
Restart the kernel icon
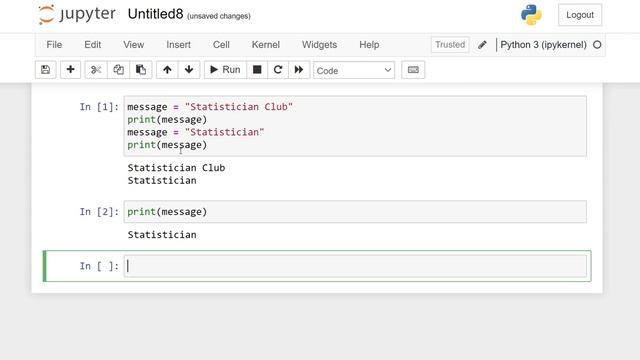point(278,70)
